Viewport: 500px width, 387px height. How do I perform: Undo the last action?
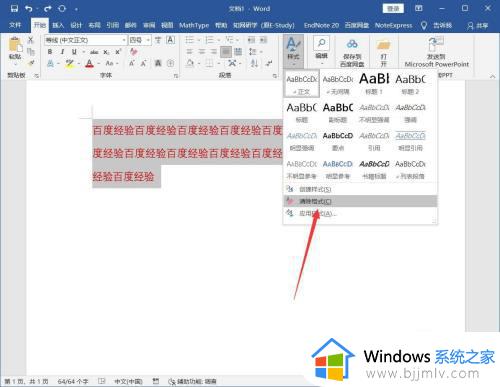tap(29, 8)
